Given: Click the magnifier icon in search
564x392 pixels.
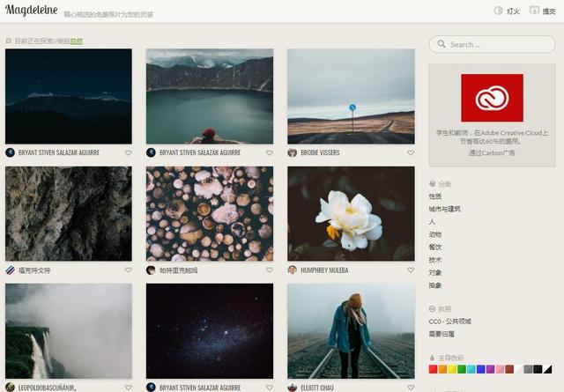Looking at the screenshot, I should pos(442,44).
